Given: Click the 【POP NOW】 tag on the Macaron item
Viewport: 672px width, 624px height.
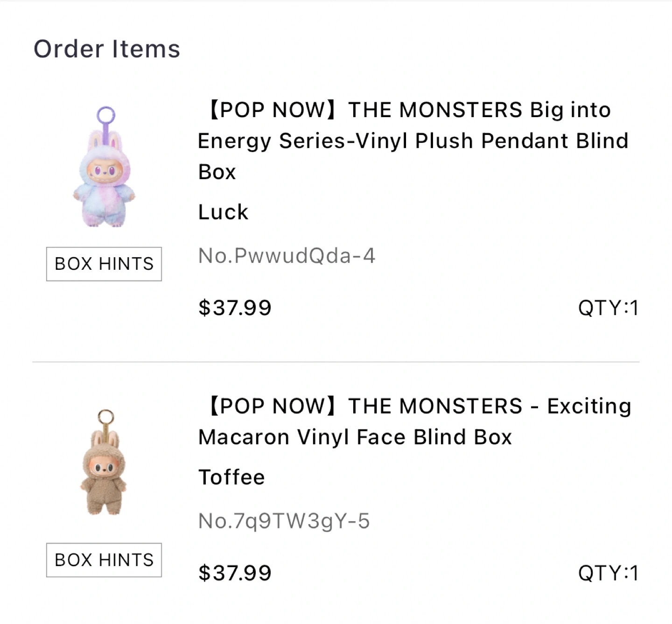Looking at the screenshot, I should pos(272,406).
